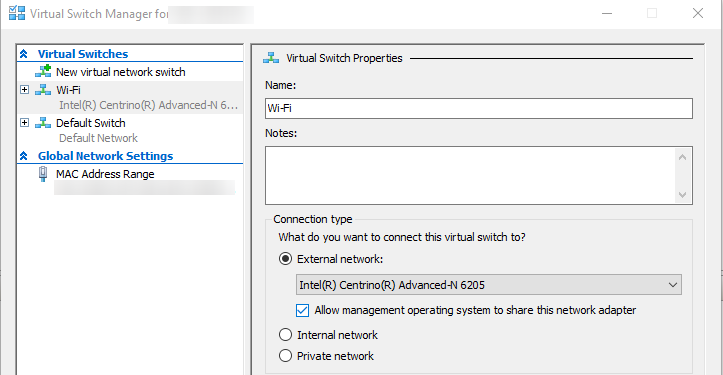The height and width of the screenshot is (375, 723).
Task: Choose the Private network radio button
Action: [x=285, y=356]
